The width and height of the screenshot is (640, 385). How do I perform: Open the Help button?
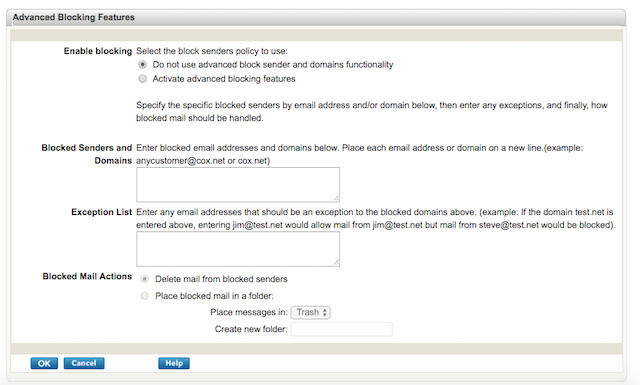(174, 363)
